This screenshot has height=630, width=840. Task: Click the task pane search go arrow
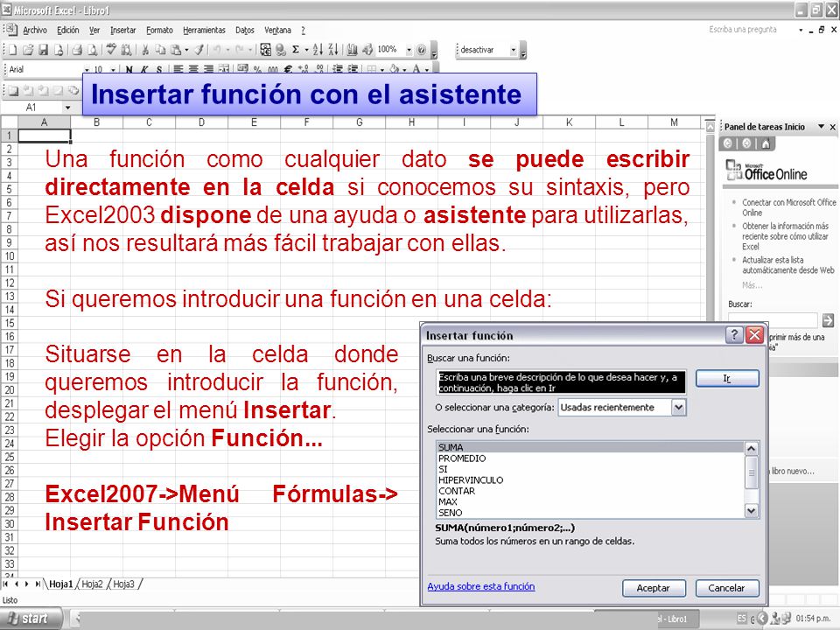click(x=828, y=320)
